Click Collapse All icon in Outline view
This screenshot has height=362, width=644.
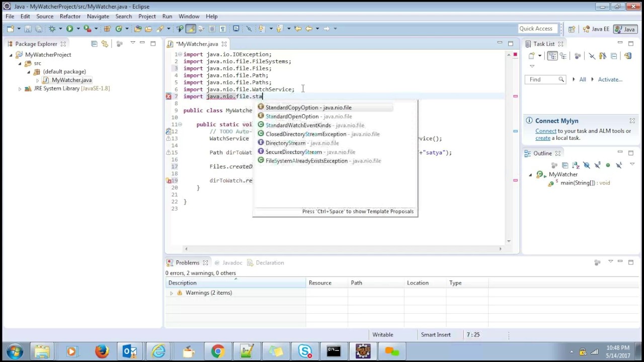tap(565, 165)
